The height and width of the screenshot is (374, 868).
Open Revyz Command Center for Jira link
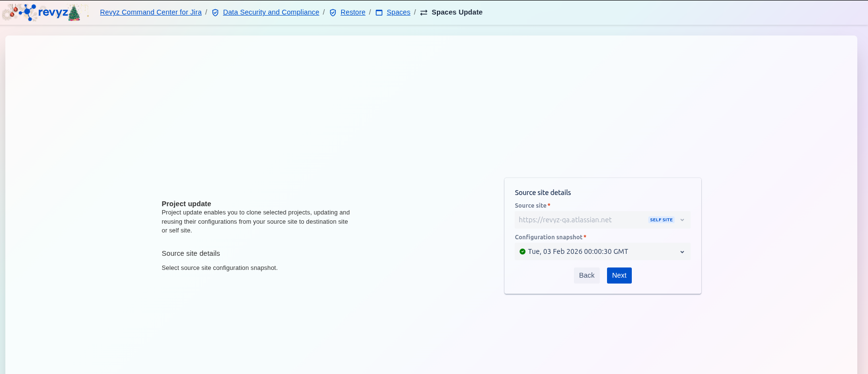click(x=151, y=12)
